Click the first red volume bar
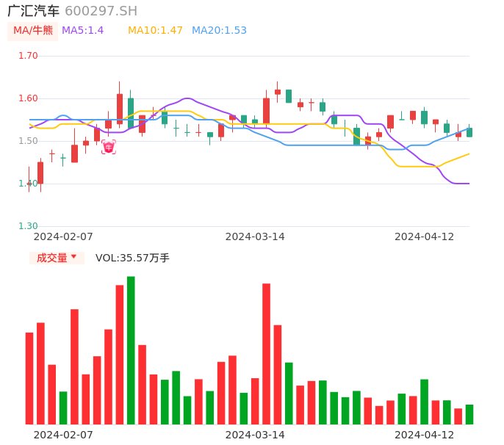The image size is (504, 445). click(x=29, y=378)
